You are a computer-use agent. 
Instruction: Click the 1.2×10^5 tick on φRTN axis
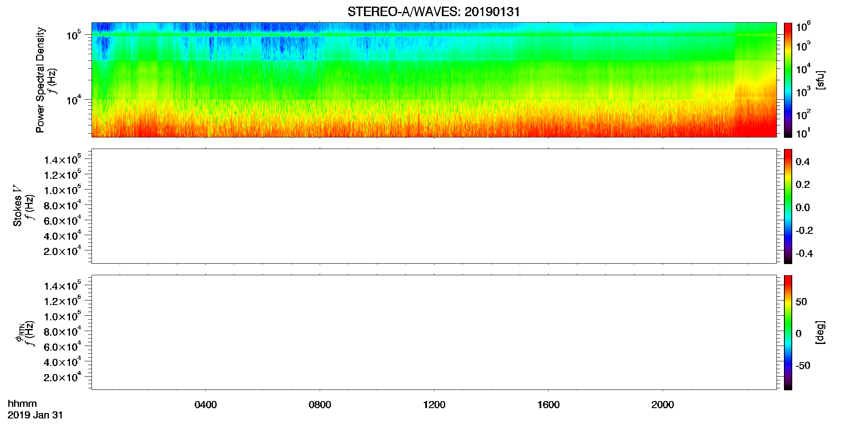[63, 300]
